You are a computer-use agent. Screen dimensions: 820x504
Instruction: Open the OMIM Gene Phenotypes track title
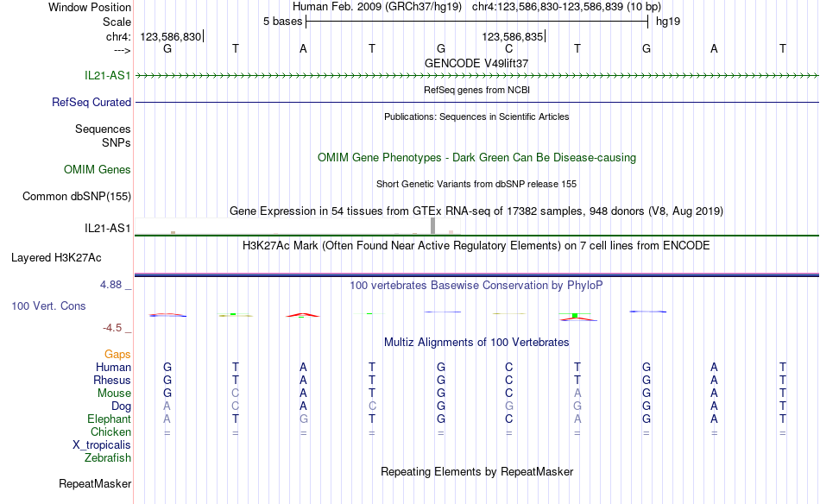click(x=476, y=157)
